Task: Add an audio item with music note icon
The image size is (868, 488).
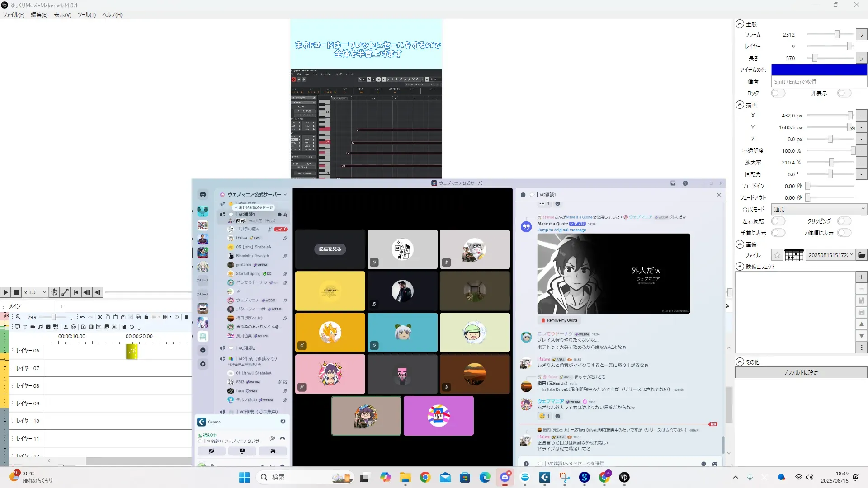Action: (40, 327)
